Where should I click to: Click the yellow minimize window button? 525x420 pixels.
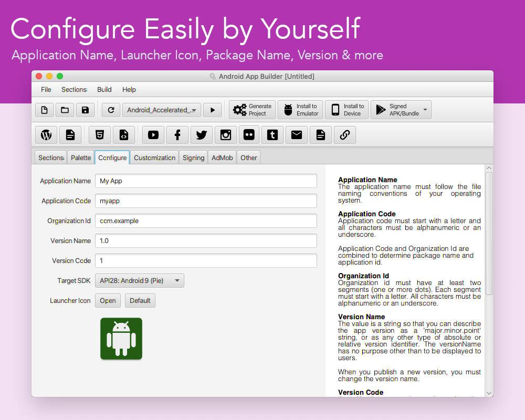(49, 76)
